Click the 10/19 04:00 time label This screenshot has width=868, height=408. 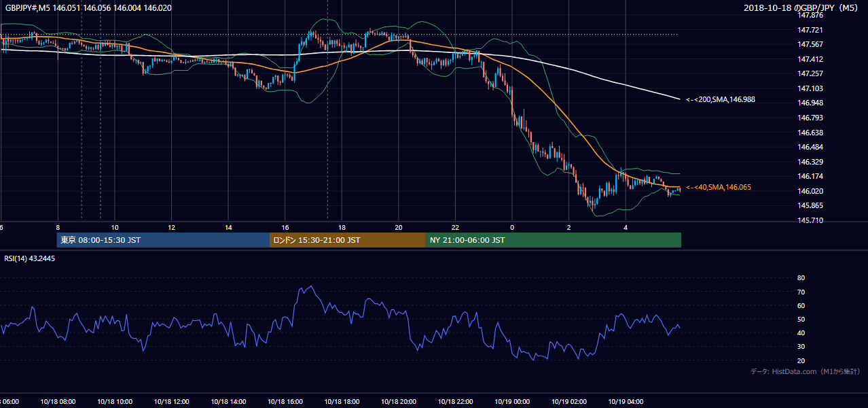click(x=626, y=401)
